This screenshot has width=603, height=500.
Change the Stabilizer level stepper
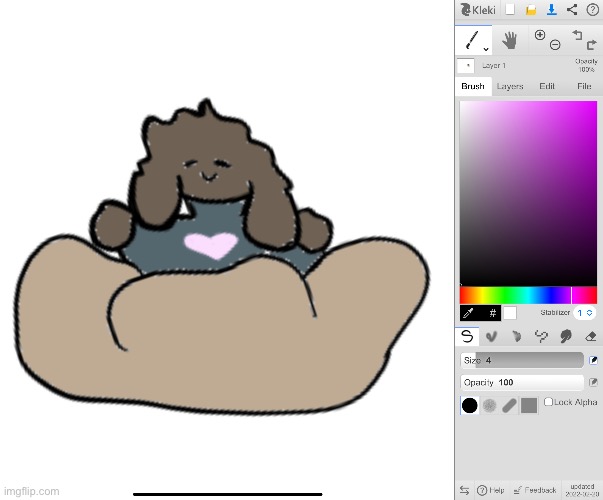pos(585,313)
